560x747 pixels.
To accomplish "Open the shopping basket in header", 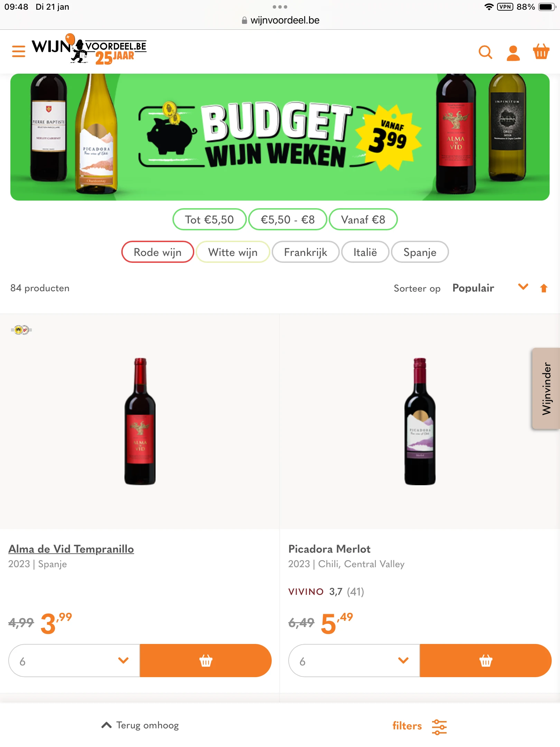I will [x=541, y=52].
